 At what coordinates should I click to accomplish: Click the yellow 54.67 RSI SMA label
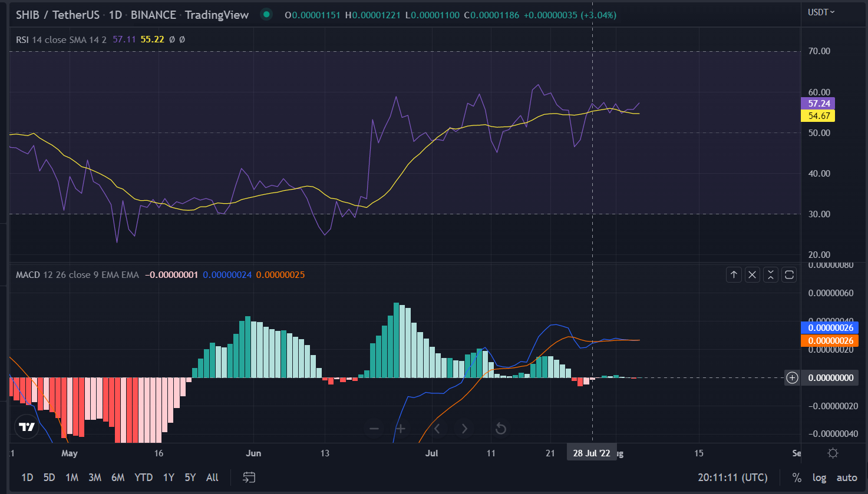pyautogui.click(x=818, y=116)
